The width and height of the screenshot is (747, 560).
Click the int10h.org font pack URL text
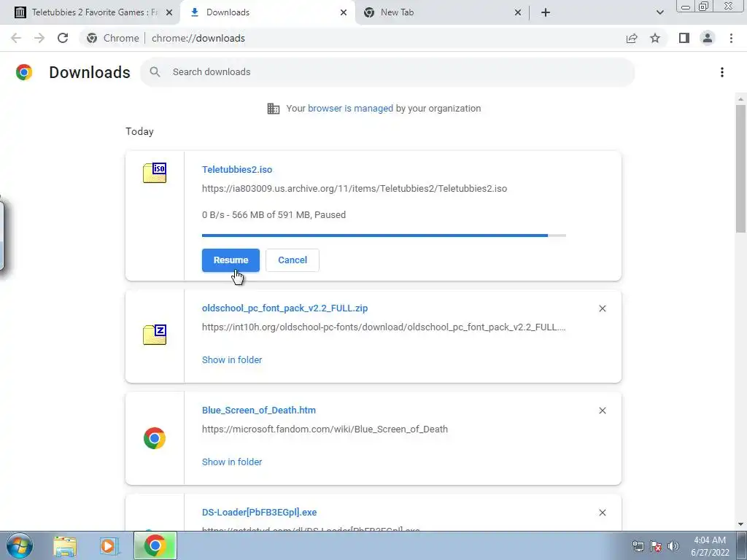(384, 327)
